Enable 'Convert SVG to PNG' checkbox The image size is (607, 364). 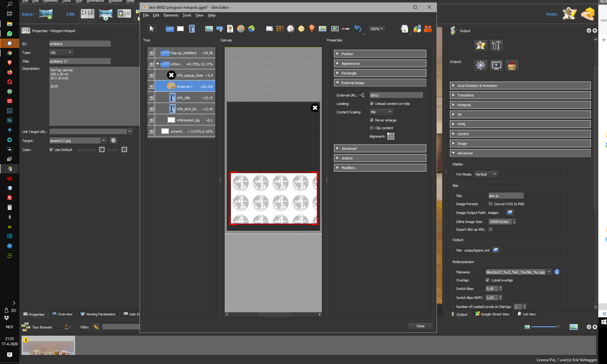pyautogui.click(x=490, y=204)
